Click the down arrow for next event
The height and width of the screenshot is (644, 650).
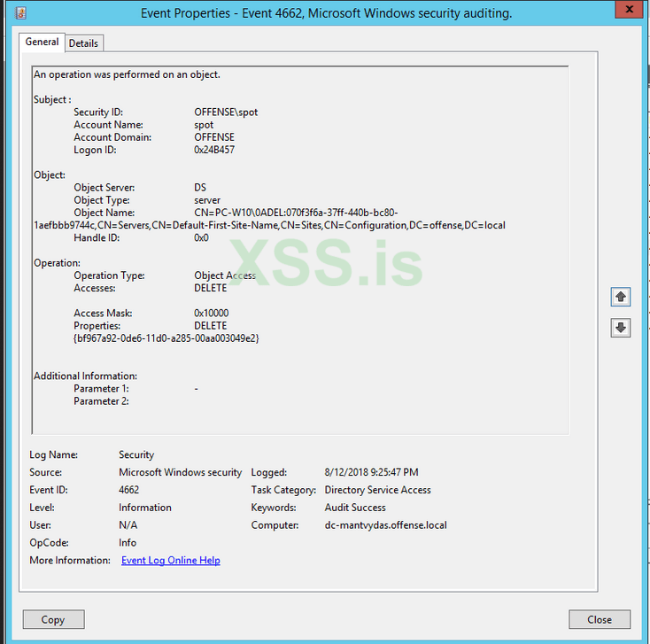[x=620, y=328]
